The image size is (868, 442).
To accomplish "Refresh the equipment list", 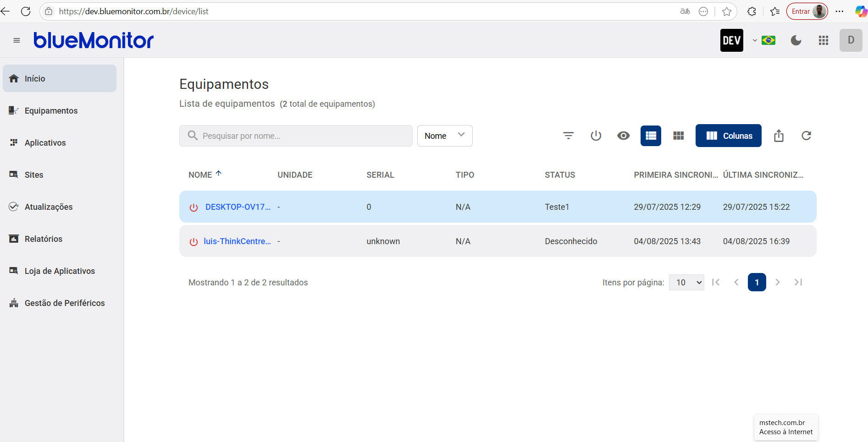I will [x=806, y=136].
